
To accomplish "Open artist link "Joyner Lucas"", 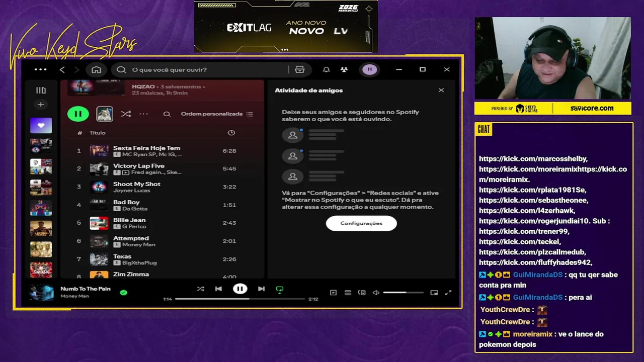I will 131,191.
